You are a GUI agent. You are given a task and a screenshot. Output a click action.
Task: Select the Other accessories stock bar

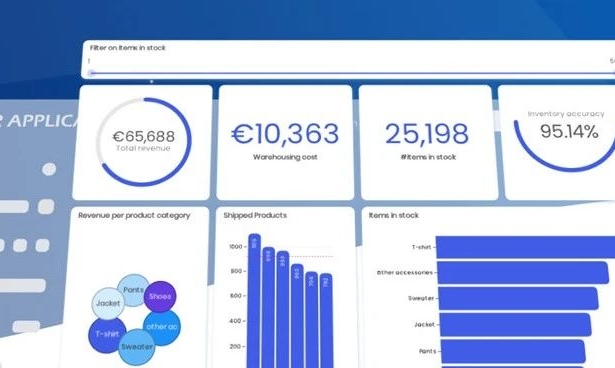coord(523,273)
